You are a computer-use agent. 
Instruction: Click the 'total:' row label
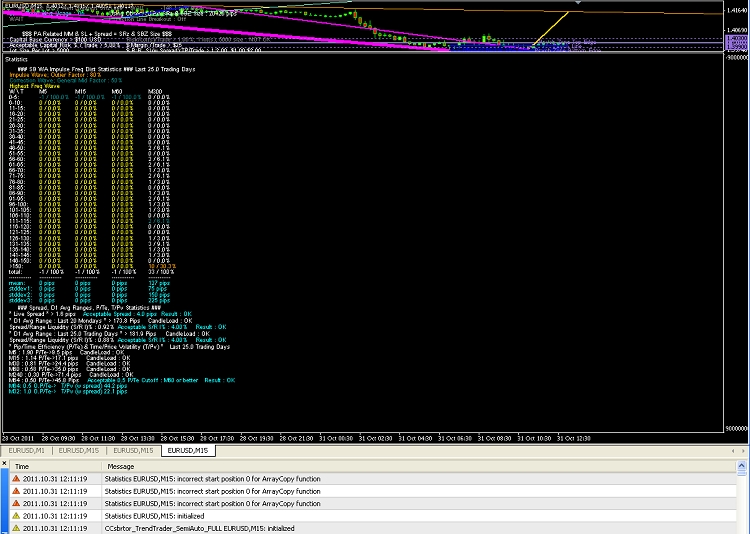click(x=15, y=272)
